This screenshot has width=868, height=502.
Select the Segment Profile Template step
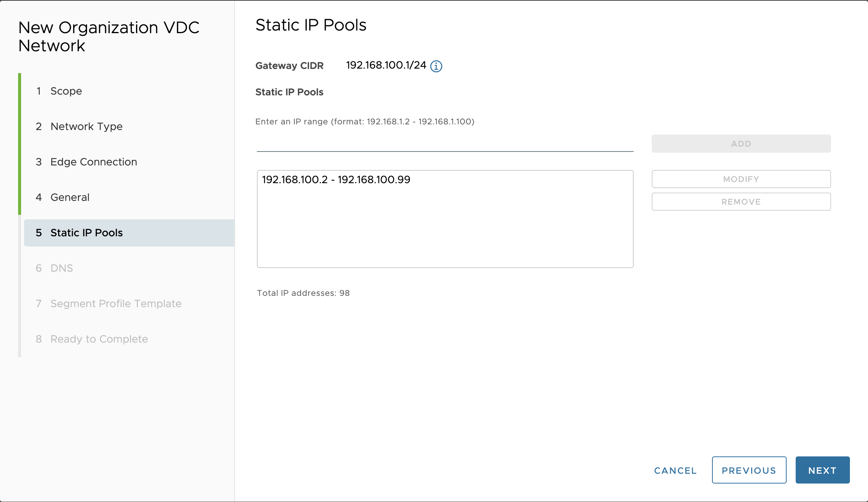(116, 304)
